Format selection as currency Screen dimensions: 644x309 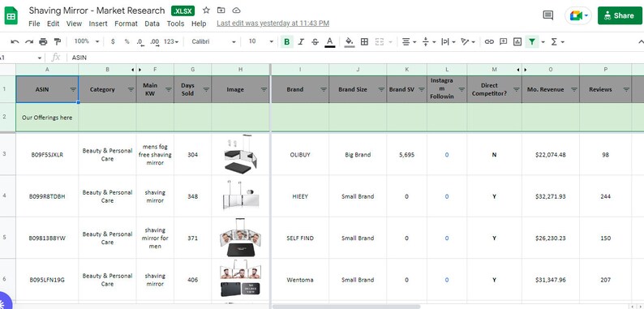point(113,41)
